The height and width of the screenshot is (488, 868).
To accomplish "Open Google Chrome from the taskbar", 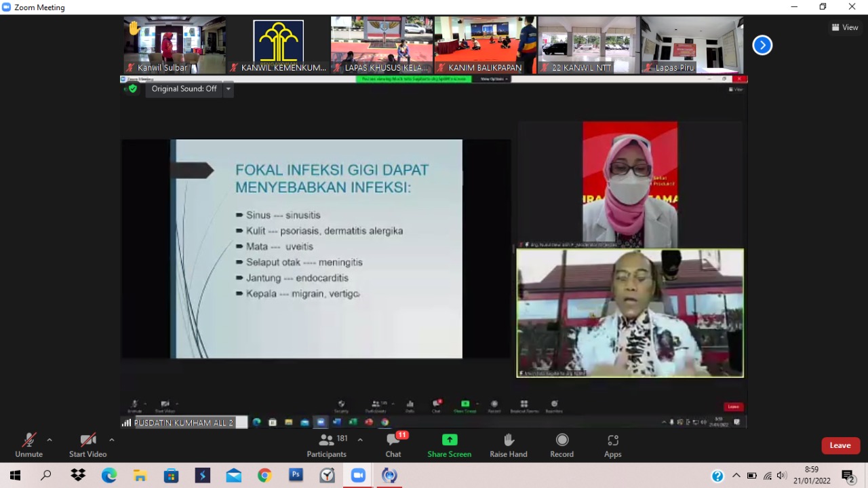I will [x=264, y=475].
